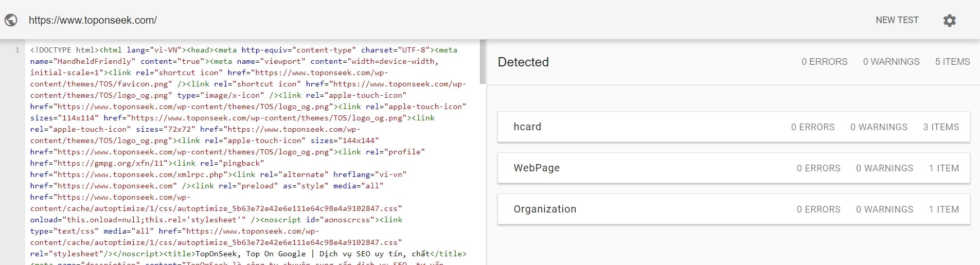
Task: Click the source code panel scrollbar thumb
Action: point(483,62)
